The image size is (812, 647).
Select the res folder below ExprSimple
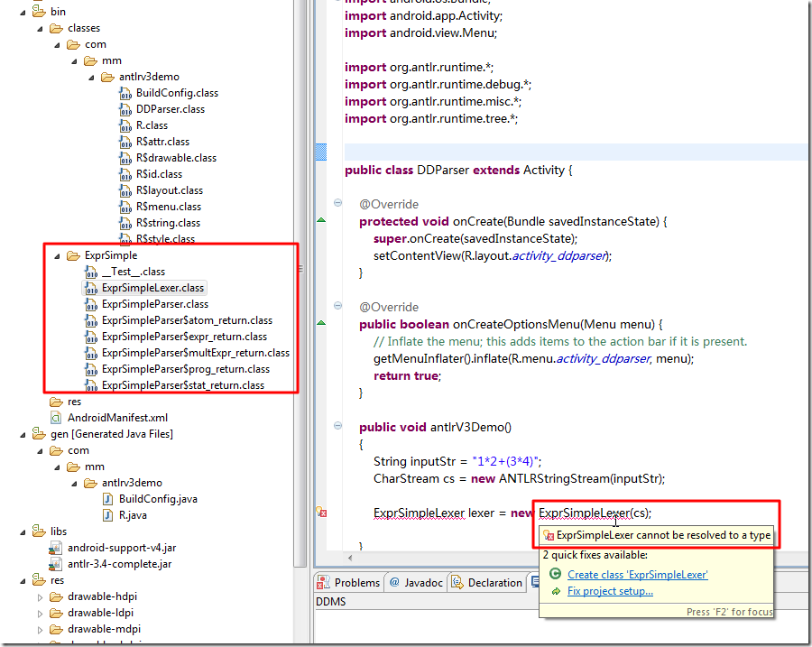(74, 402)
